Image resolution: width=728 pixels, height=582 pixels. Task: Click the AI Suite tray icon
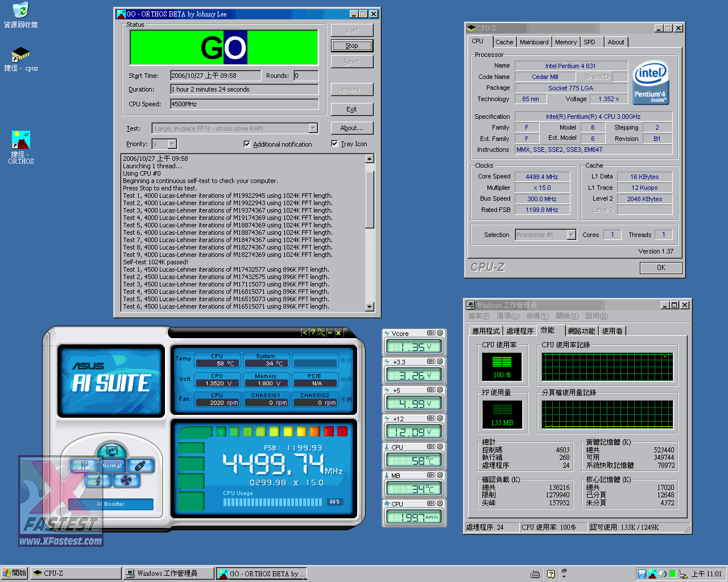(x=642, y=574)
